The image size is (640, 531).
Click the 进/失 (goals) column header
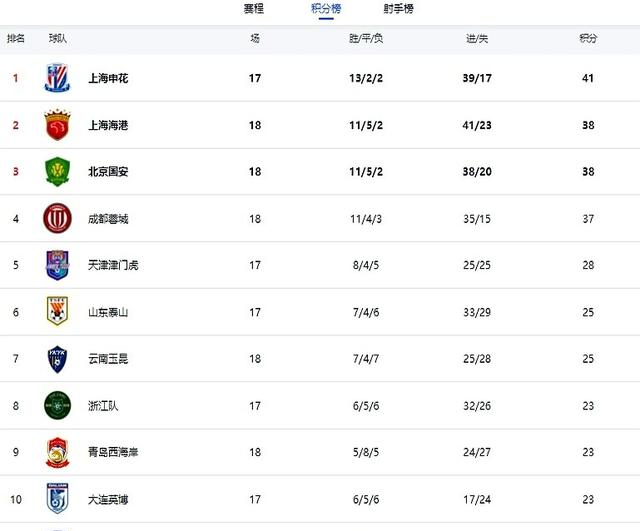pos(476,39)
